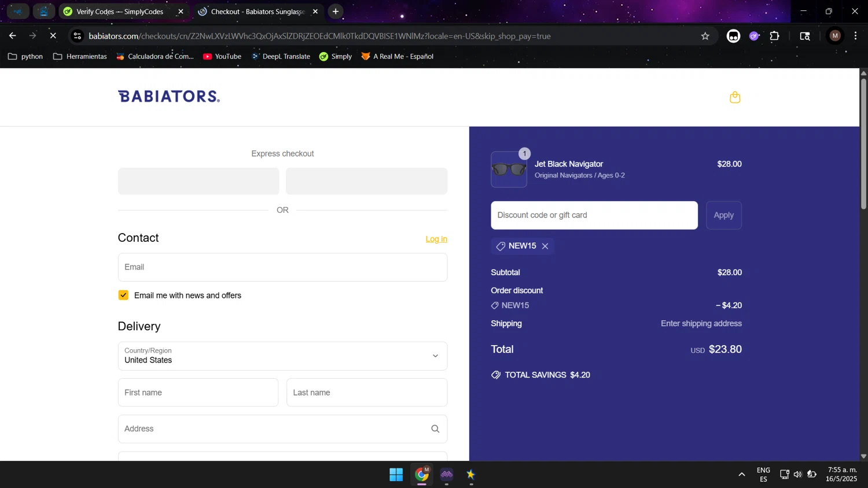Click the address search magnifier icon
Image resolution: width=868 pixels, height=488 pixels.
435,429
